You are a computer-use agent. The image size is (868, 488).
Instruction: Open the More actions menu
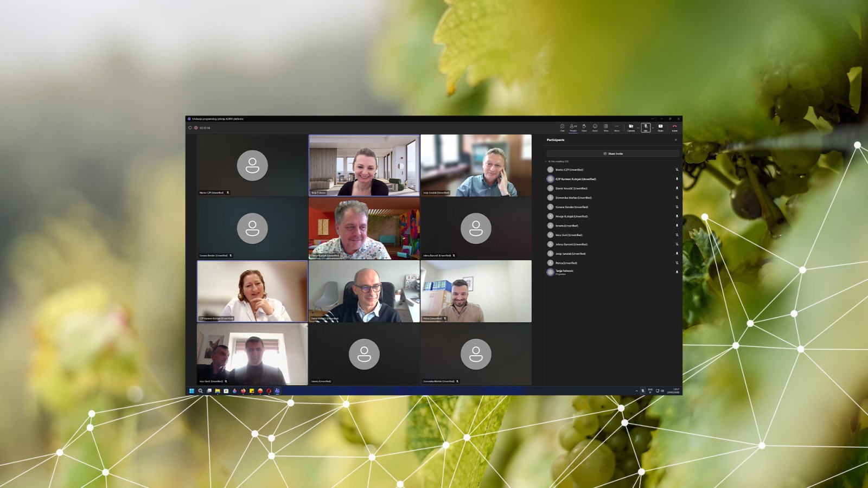(617, 127)
